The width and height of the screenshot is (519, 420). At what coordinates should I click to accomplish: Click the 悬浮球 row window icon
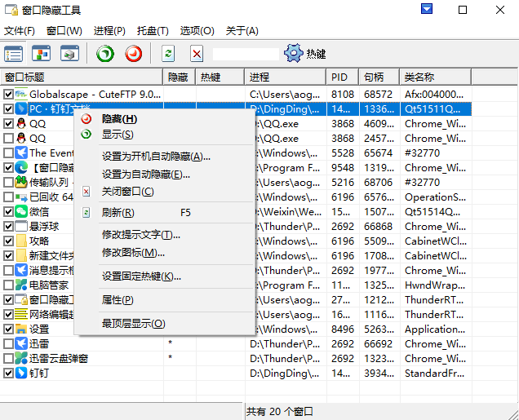click(21, 226)
